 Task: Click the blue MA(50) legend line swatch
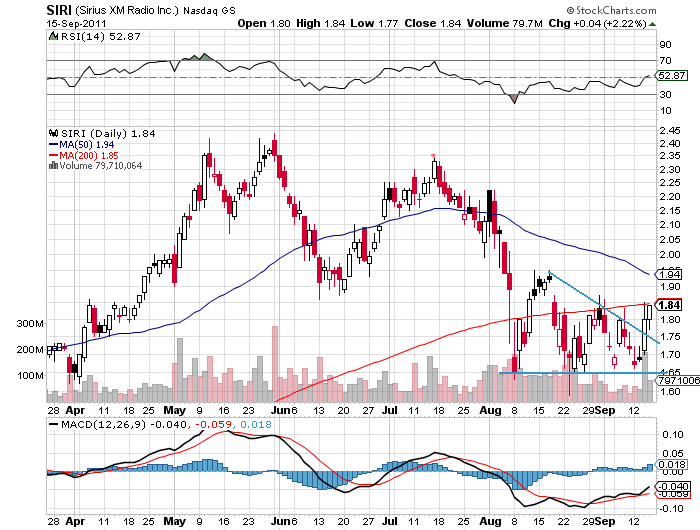pos(54,144)
